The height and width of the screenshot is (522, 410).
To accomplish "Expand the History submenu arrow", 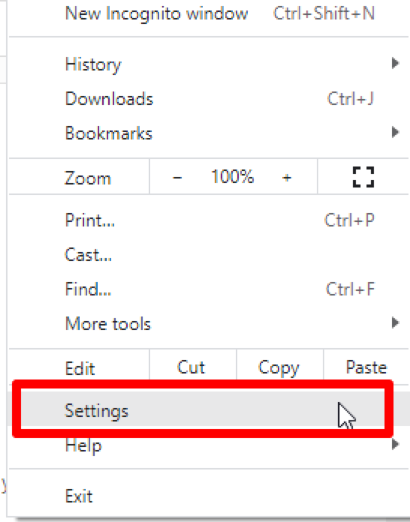I will point(395,63).
